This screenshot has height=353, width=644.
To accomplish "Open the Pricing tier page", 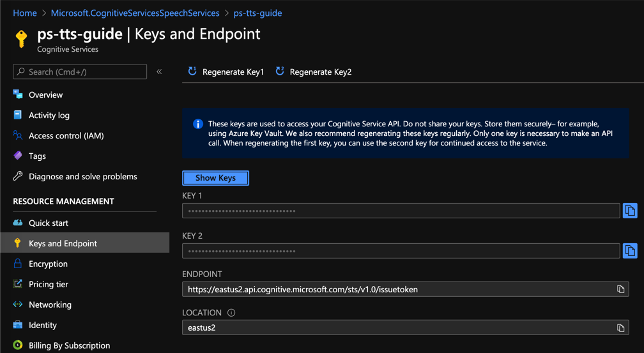I will [x=49, y=285].
